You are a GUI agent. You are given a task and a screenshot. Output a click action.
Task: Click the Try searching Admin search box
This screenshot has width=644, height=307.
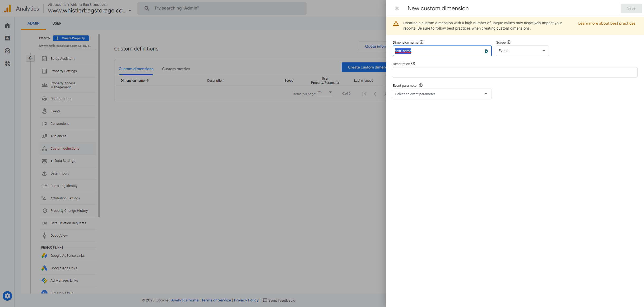(222, 8)
